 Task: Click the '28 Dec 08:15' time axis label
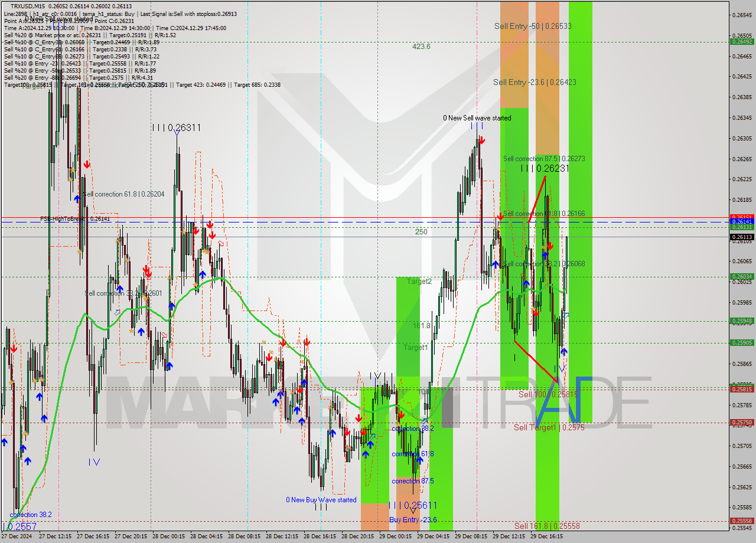(245, 537)
